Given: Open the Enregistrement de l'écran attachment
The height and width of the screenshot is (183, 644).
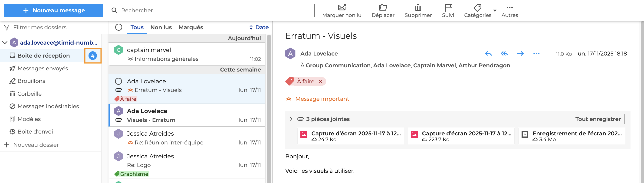Looking at the screenshot, I should tap(572, 136).
